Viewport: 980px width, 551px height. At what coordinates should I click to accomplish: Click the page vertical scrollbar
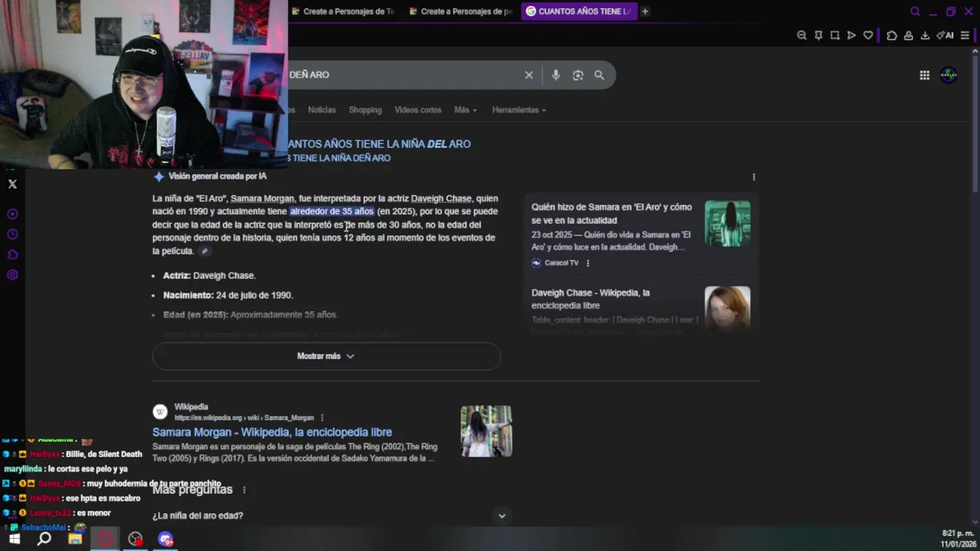975,122
